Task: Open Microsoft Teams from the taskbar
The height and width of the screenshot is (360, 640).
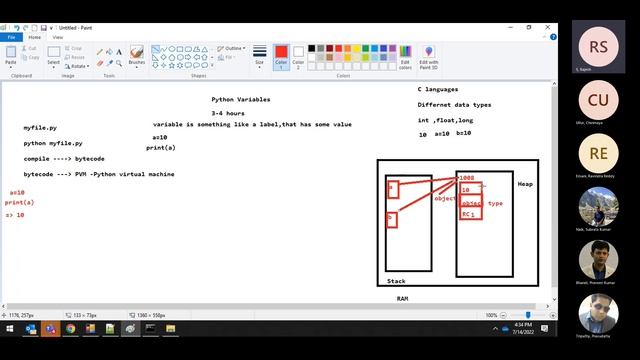Action: click(51, 329)
